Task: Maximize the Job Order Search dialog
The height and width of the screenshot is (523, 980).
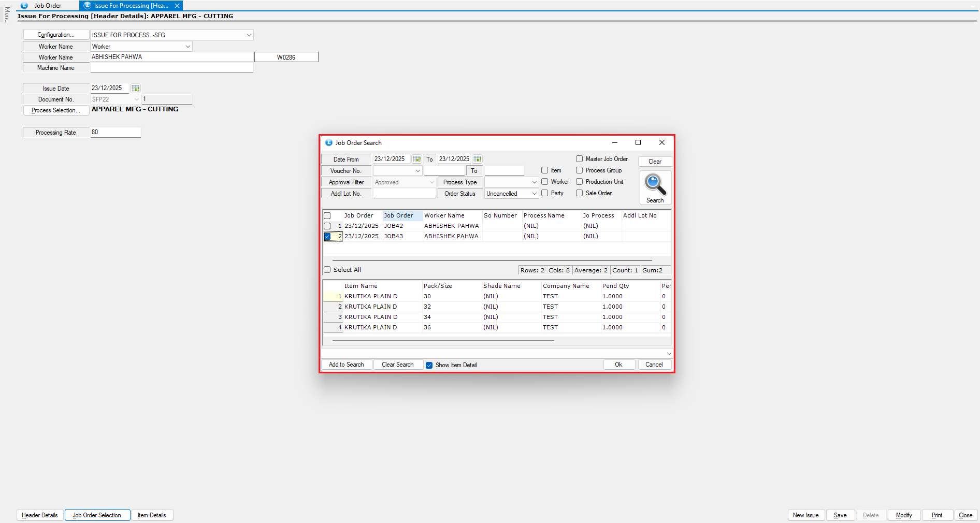Action: 638,142
